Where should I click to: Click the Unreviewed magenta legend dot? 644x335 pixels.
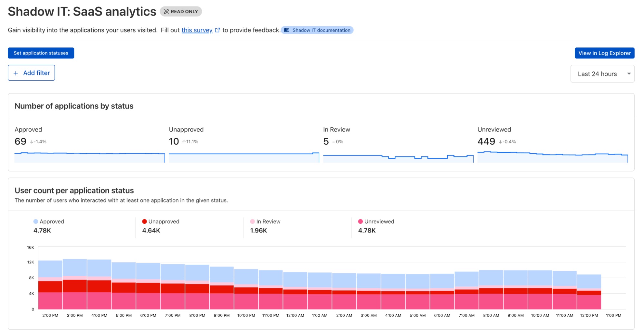[360, 222]
